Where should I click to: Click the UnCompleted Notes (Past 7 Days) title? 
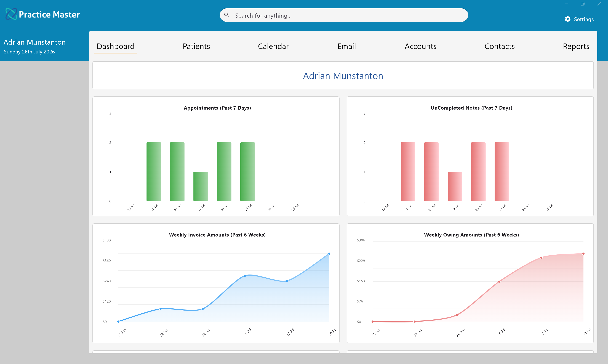click(471, 108)
